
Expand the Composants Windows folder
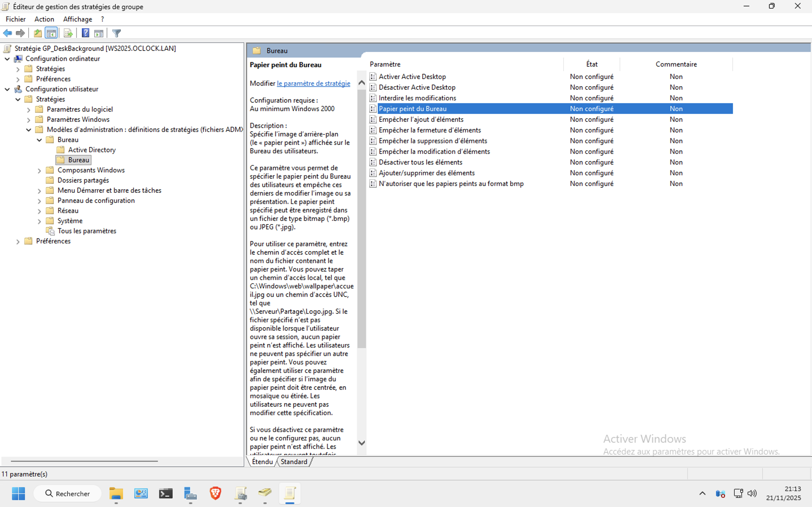(x=39, y=171)
